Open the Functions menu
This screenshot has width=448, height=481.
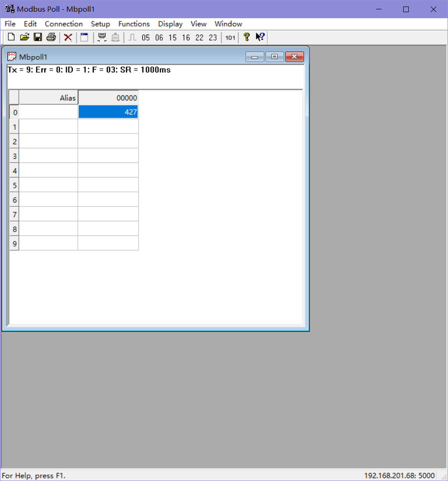click(x=134, y=24)
